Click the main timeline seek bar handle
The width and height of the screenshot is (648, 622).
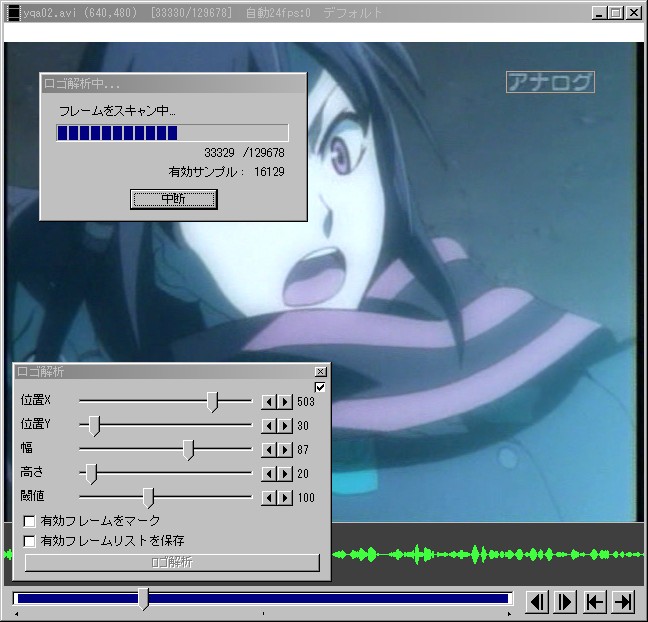pos(143,599)
